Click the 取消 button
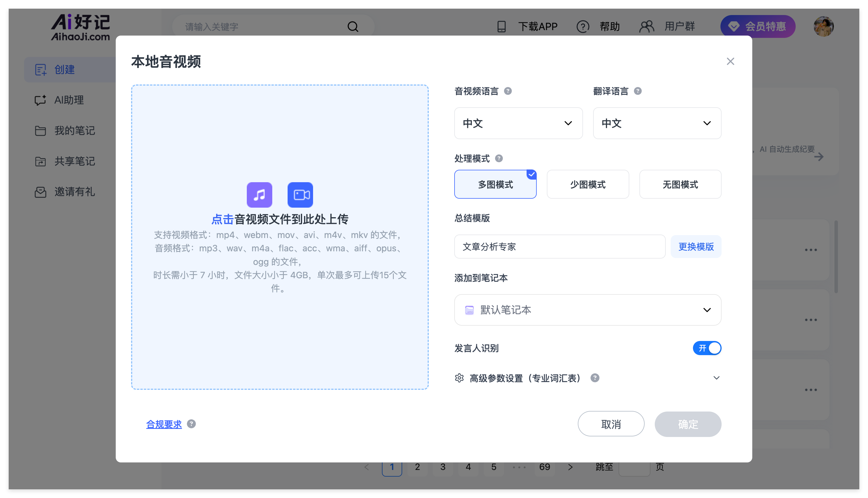The width and height of the screenshot is (868, 498). 611,424
